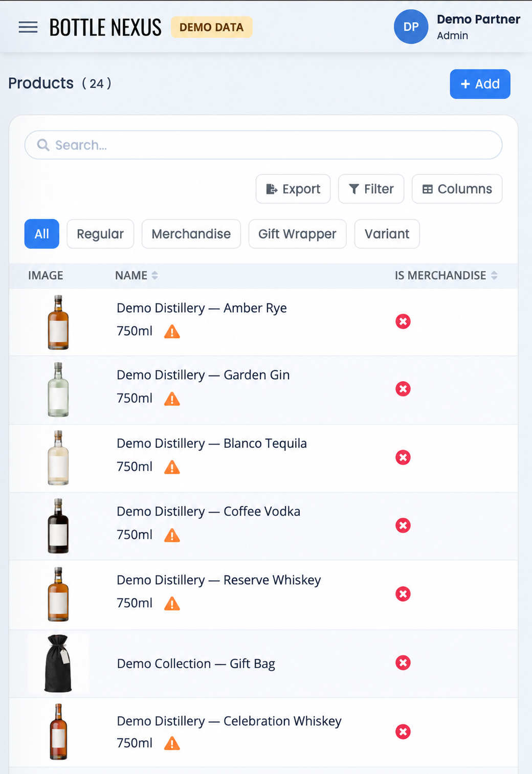The height and width of the screenshot is (774, 532).
Task: Open the Filter options
Action: pyautogui.click(x=371, y=189)
